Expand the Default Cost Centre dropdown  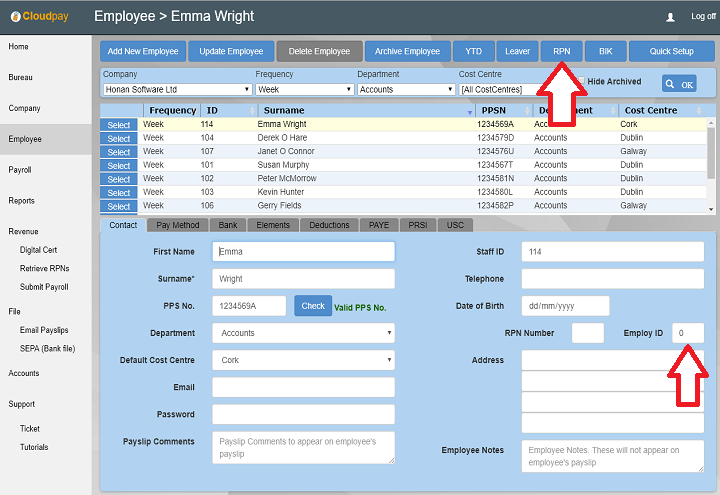(303, 360)
